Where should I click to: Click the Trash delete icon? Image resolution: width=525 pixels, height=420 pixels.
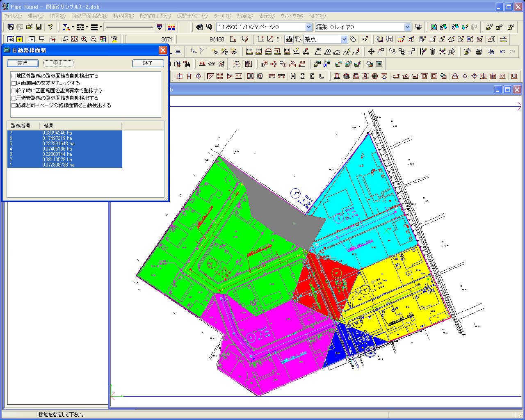click(x=433, y=52)
